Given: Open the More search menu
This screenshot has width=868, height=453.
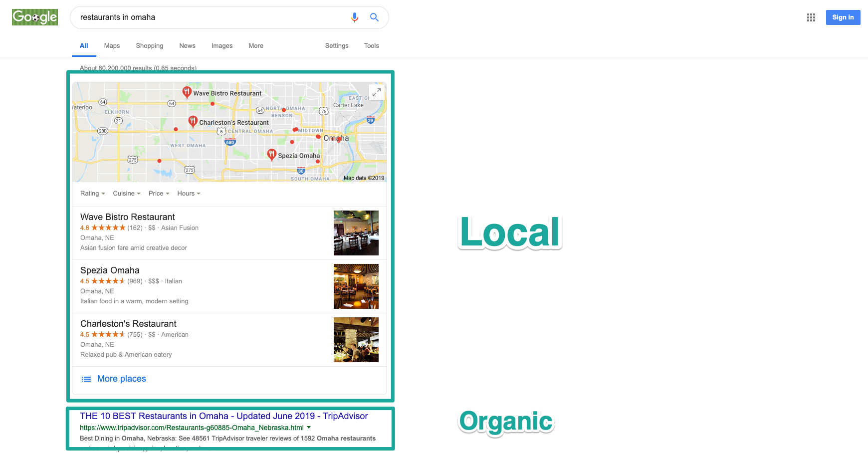Looking at the screenshot, I should 256,45.
